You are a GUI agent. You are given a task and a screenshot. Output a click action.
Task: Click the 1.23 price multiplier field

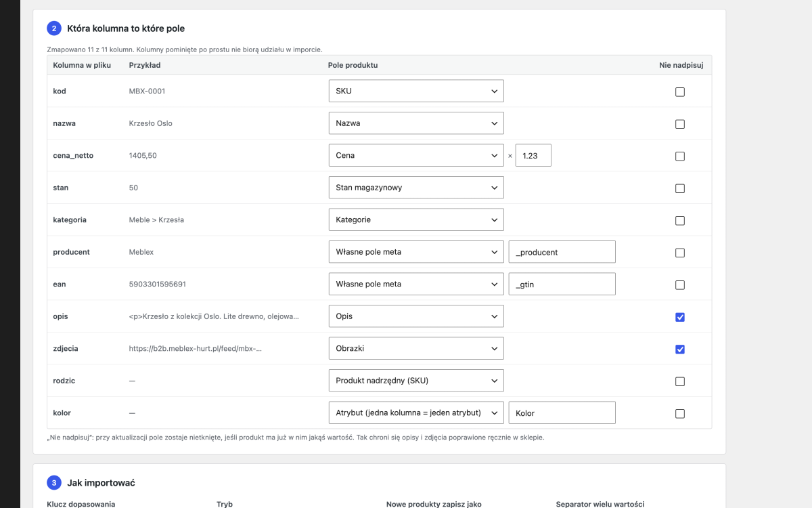click(533, 155)
